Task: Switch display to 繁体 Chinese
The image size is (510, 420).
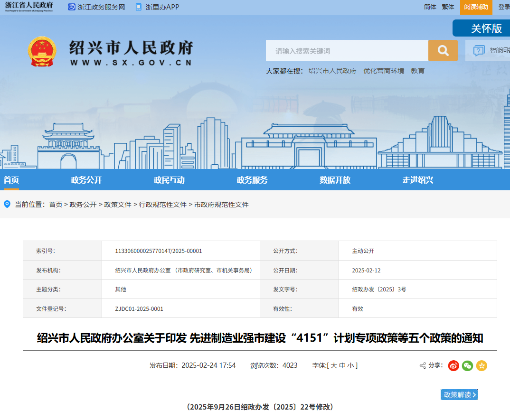Action: pyautogui.click(x=448, y=7)
